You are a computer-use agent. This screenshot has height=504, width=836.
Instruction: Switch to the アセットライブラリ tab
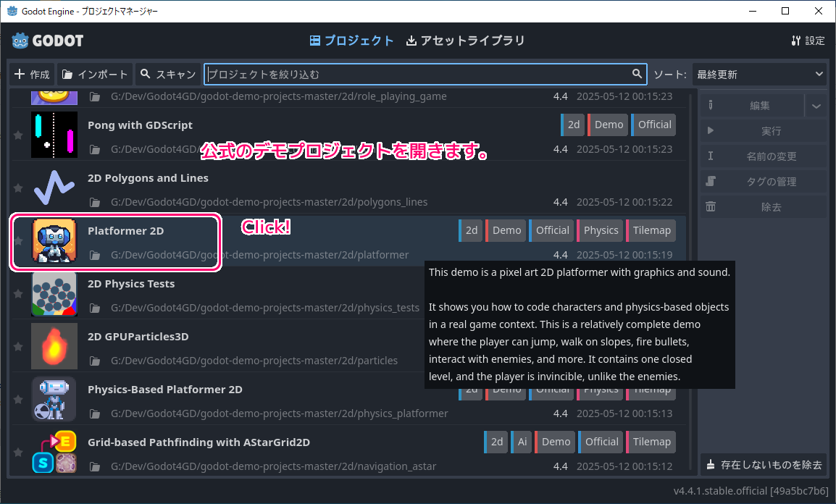(465, 41)
